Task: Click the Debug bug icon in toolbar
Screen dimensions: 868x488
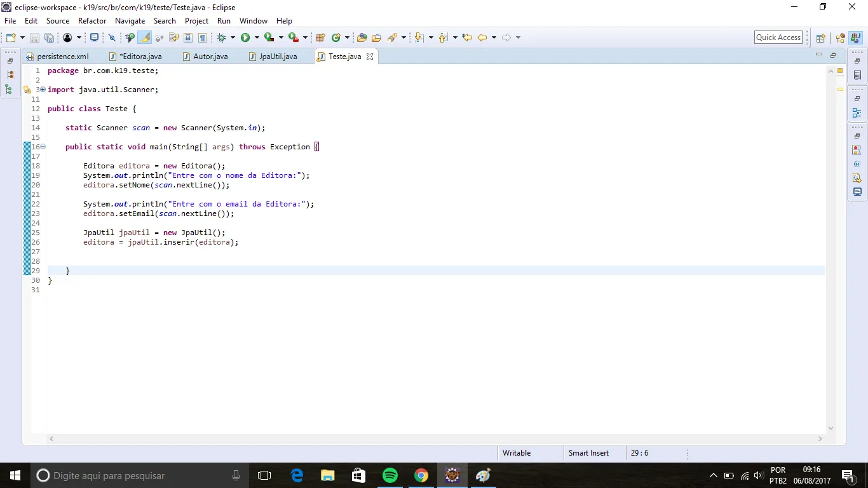Action: [x=221, y=37]
